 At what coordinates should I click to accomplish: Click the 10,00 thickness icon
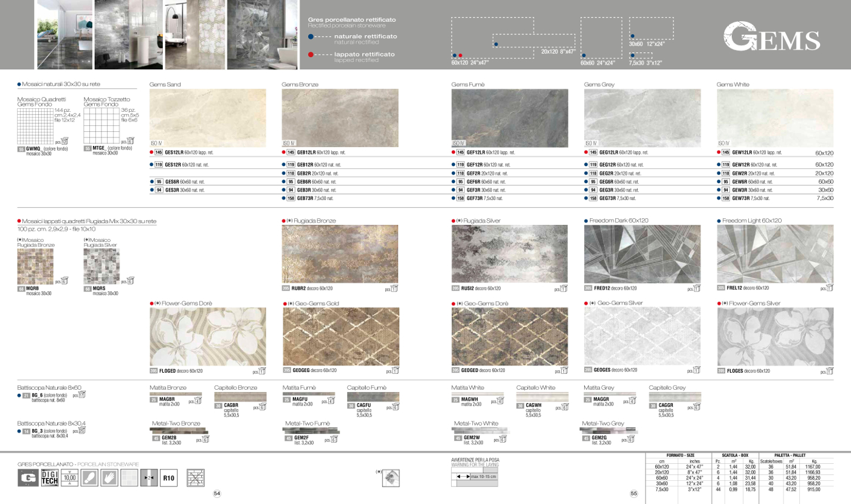69,478
